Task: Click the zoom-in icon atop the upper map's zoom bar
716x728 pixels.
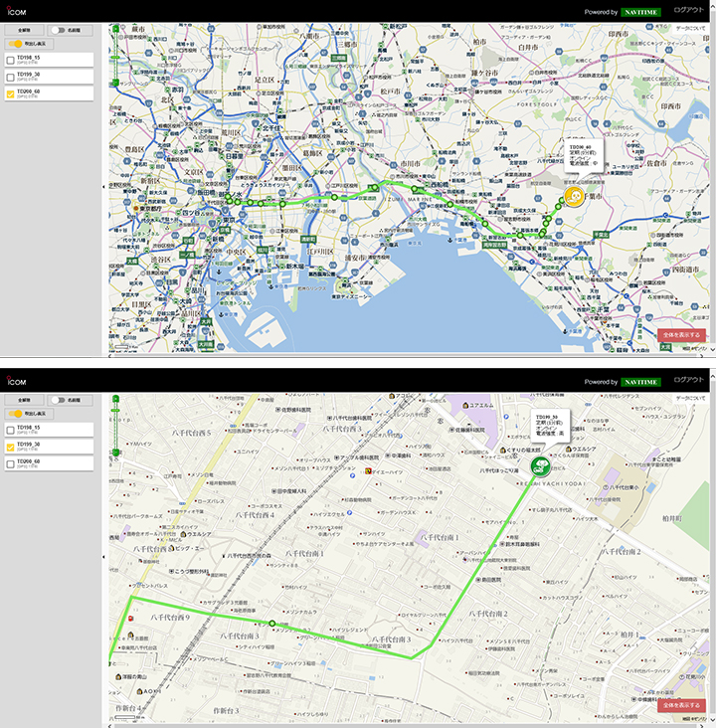Action: tap(116, 29)
